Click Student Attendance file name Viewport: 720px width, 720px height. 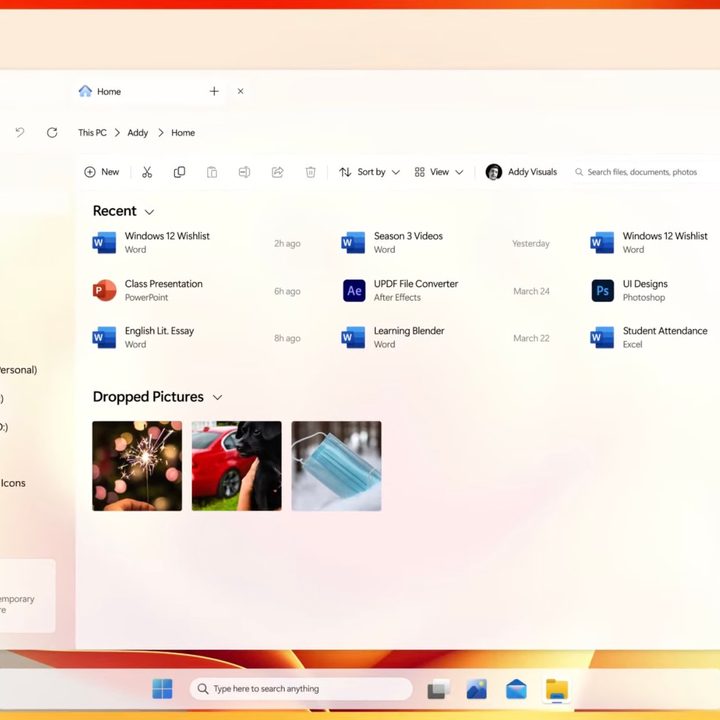click(665, 331)
